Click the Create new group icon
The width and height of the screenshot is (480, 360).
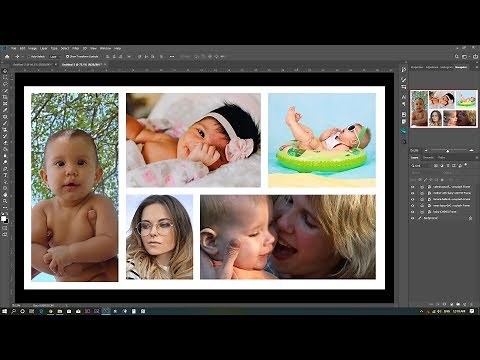pos(458,304)
